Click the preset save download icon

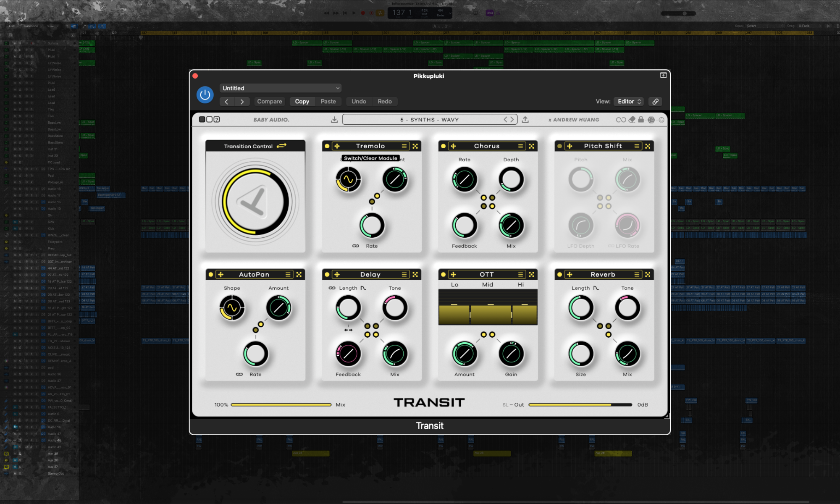(x=334, y=120)
